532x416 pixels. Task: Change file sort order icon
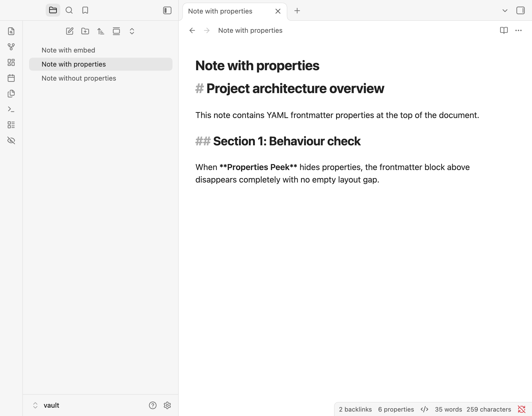[x=101, y=31]
